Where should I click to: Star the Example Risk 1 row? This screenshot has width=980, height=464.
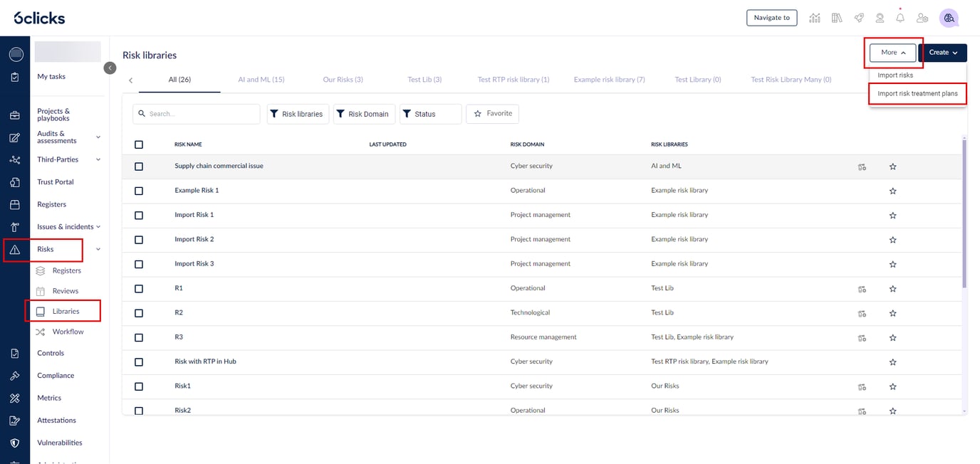892,191
